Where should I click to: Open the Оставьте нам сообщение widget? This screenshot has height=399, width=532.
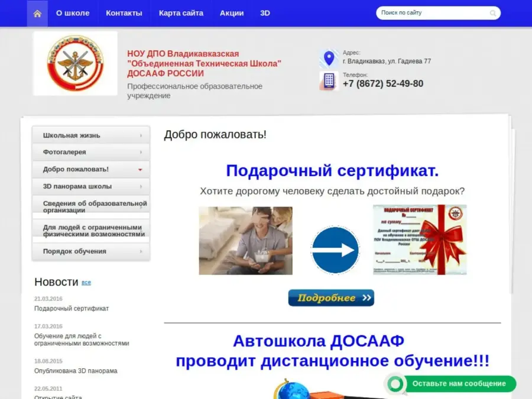[x=459, y=384]
